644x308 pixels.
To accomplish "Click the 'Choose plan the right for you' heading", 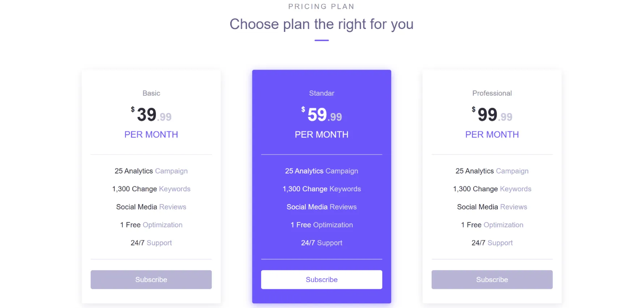I will pyautogui.click(x=322, y=24).
